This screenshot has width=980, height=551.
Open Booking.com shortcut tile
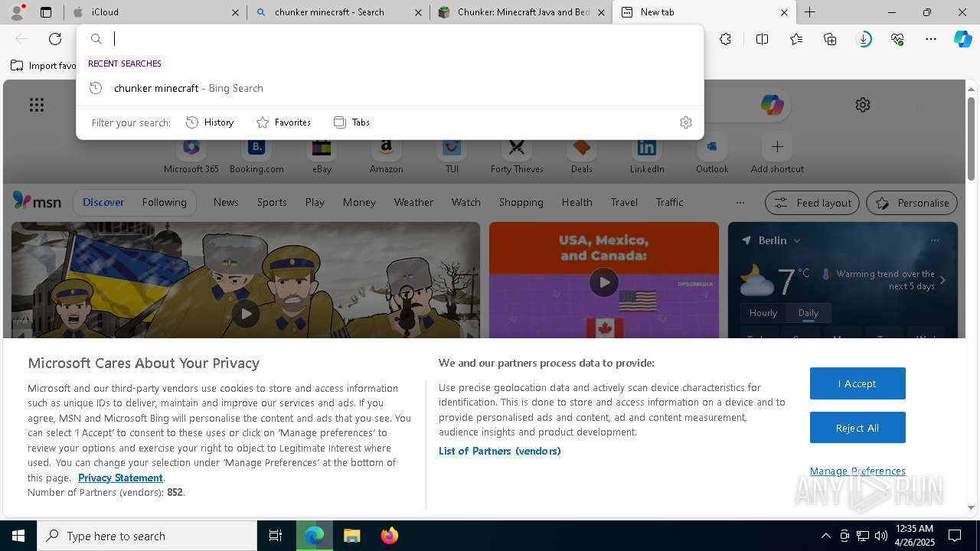tap(256, 155)
